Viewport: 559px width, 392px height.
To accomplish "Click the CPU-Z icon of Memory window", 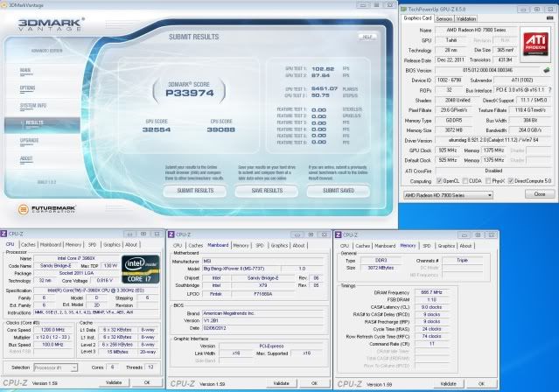I will [x=339, y=234].
